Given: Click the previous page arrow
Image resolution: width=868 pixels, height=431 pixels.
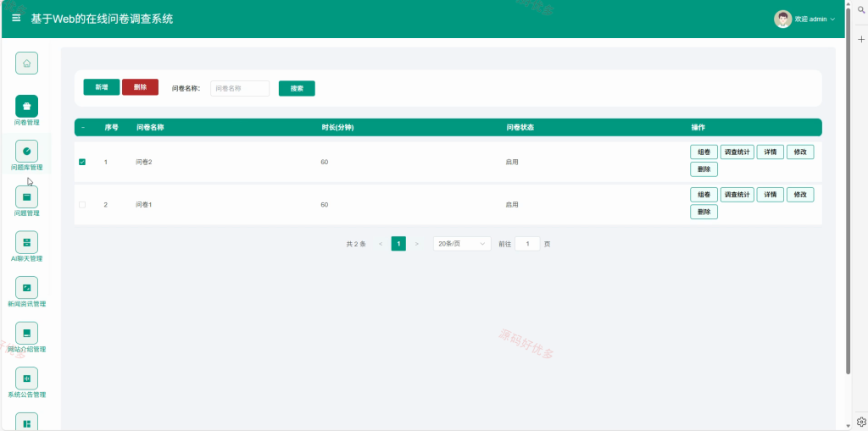Looking at the screenshot, I should [x=381, y=243].
